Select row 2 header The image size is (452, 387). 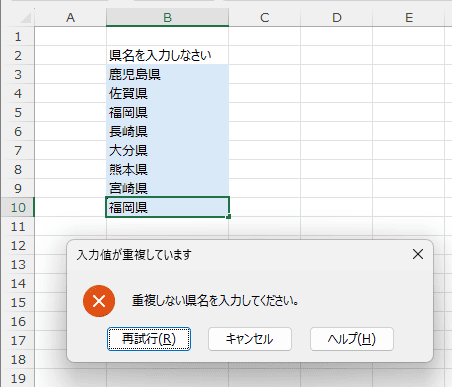pos(18,55)
